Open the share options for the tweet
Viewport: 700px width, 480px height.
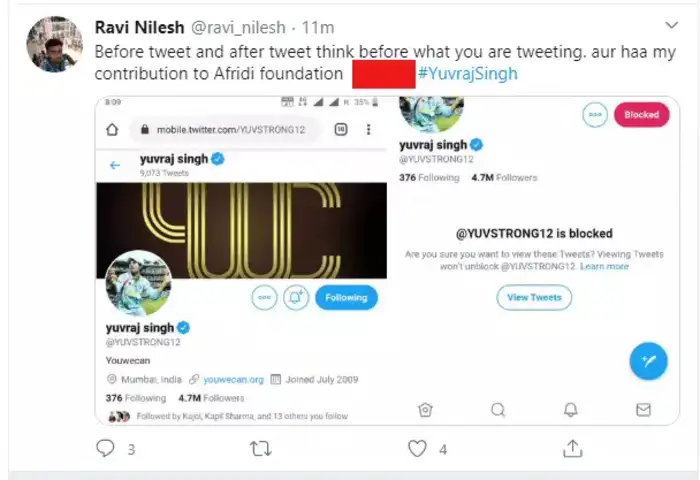coord(573,449)
